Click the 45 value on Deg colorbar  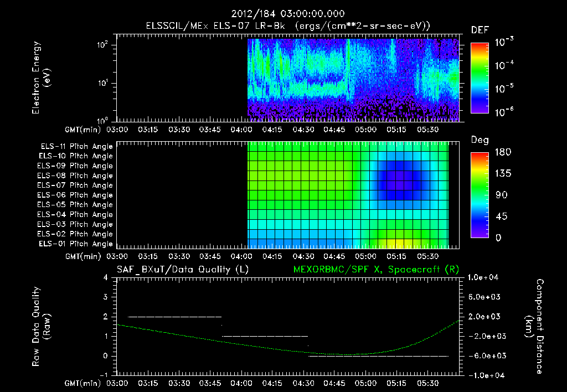[502, 216]
